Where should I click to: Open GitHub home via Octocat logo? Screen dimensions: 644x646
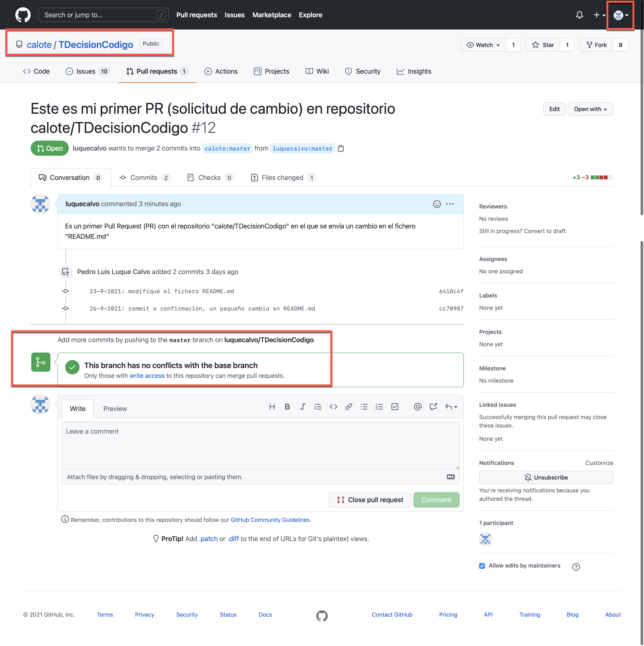point(23,15)
